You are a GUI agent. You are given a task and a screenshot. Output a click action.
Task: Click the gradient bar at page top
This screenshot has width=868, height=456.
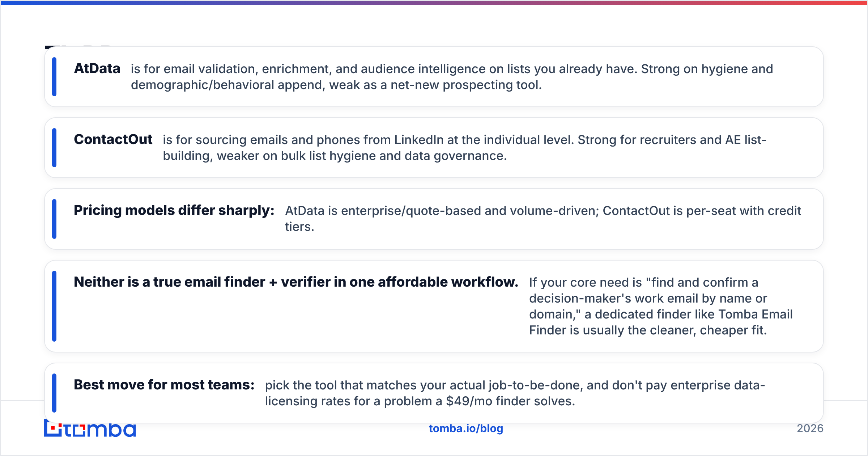434,3
